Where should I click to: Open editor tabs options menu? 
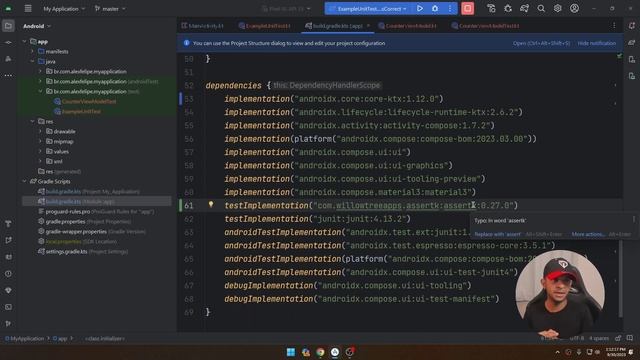614,26
